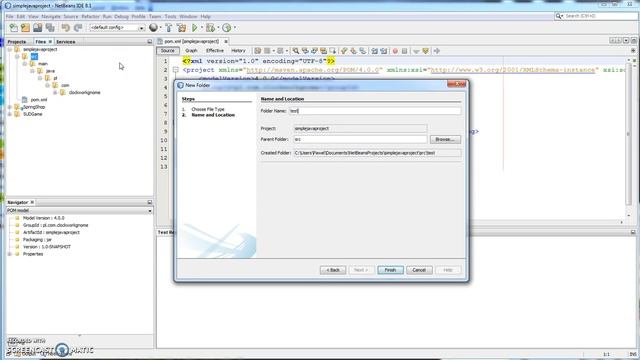Click the Finish button in New Folder dialog
The width and height of the screenshot is (640, 360).
(390, 270)
